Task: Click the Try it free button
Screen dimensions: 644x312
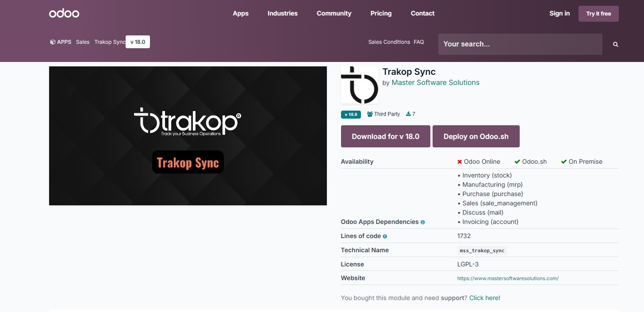Action: [x=598, y=14]
